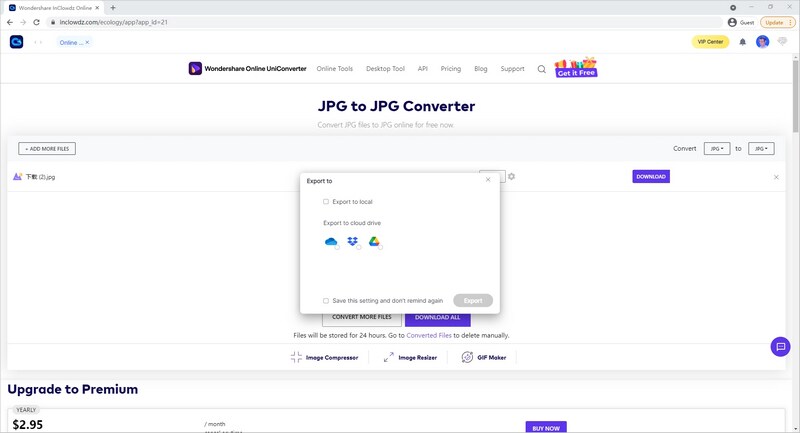Reload the page

[36, 22]
